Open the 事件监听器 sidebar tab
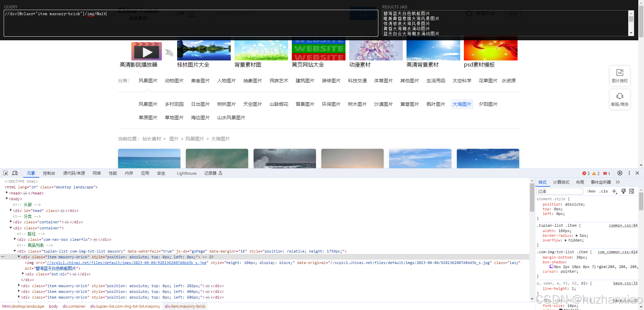 [x=601, y=182]
